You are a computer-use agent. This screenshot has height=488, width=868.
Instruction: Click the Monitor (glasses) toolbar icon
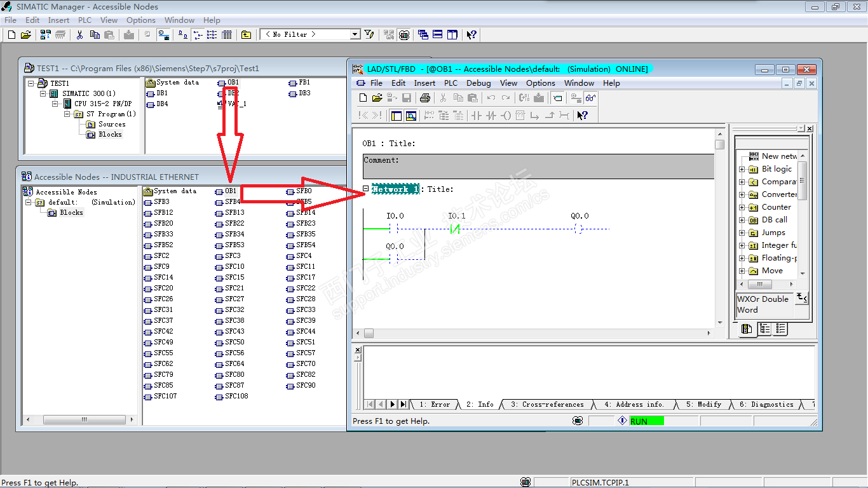[591, 98]
